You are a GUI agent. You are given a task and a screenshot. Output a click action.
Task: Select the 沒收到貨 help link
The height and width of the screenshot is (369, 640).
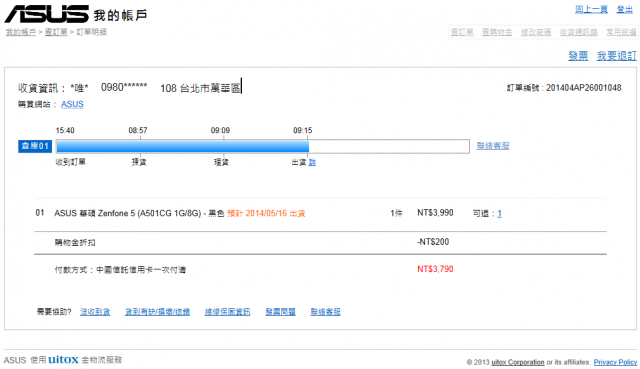tap(95, 312)
